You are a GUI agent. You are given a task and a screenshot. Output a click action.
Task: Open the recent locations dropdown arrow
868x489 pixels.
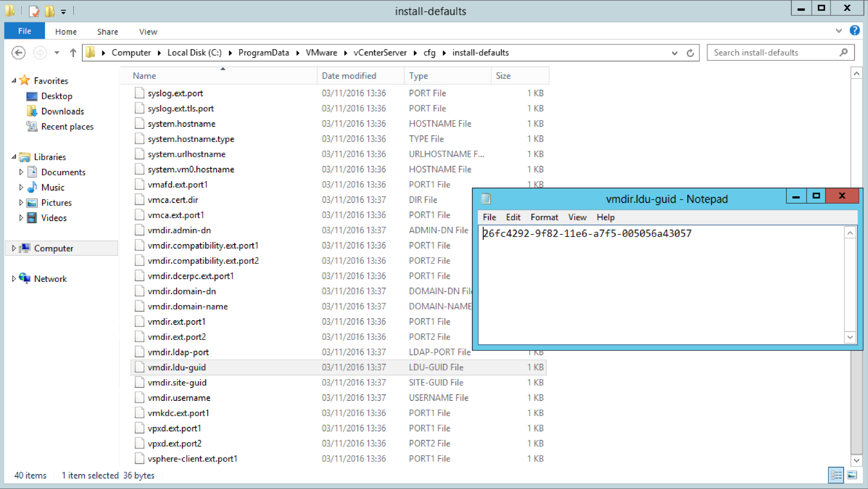tap(57, 53)
